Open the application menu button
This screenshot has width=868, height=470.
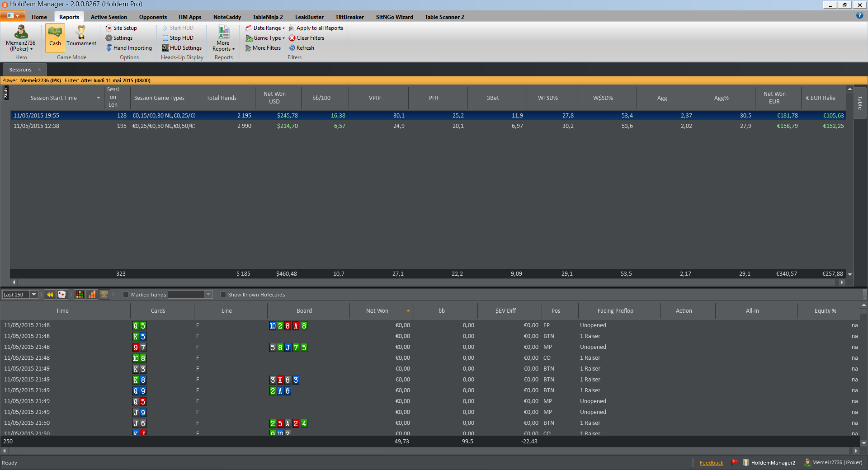tap(13, 15)
